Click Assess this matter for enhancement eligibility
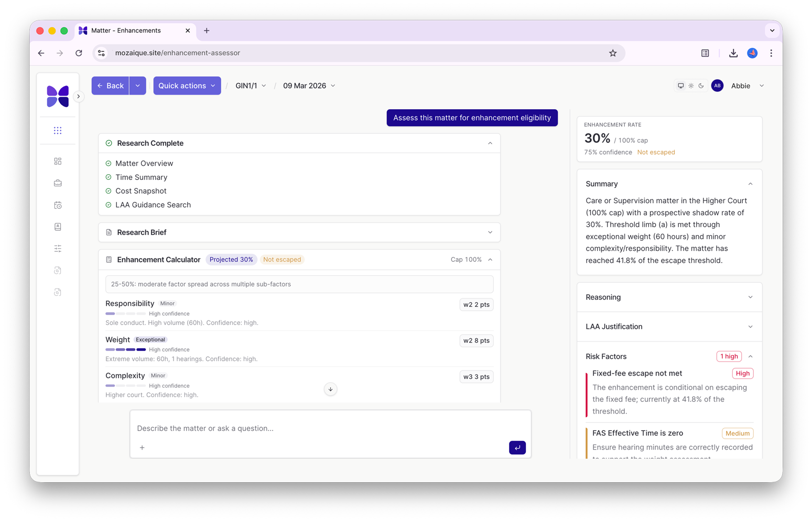The image size is (812, 521). [x=472, y=118]
